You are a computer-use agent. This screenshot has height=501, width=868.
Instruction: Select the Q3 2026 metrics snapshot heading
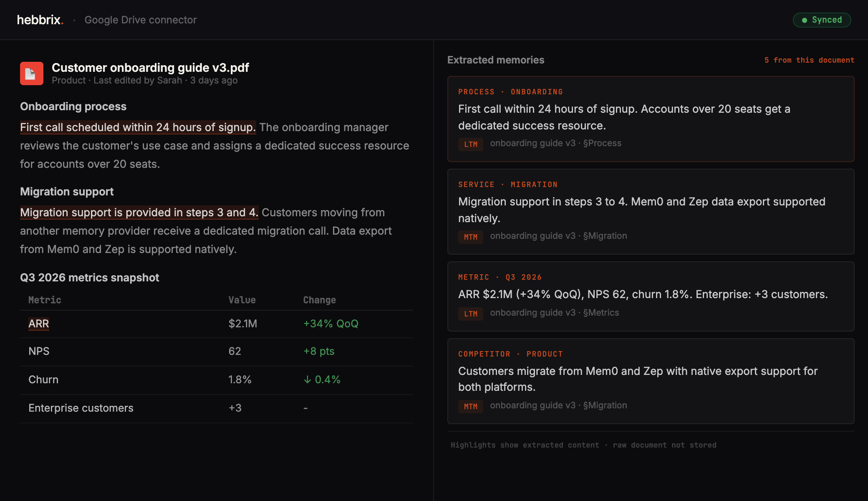coord(89,278)
